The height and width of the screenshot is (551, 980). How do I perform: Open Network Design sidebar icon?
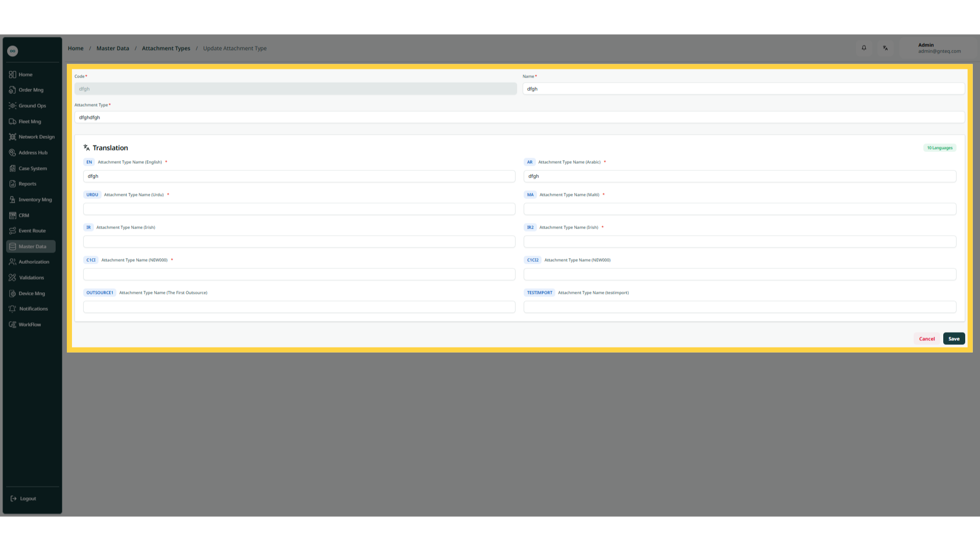tap(12, 137)
